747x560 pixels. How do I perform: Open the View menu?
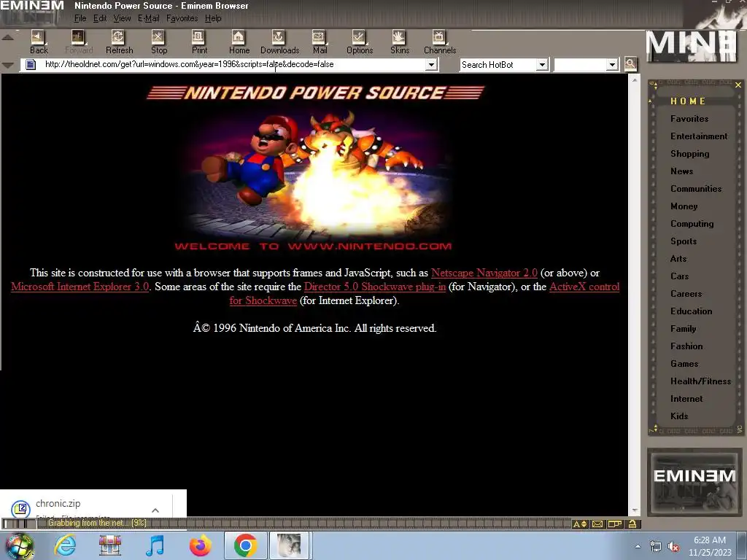point(122,18)
